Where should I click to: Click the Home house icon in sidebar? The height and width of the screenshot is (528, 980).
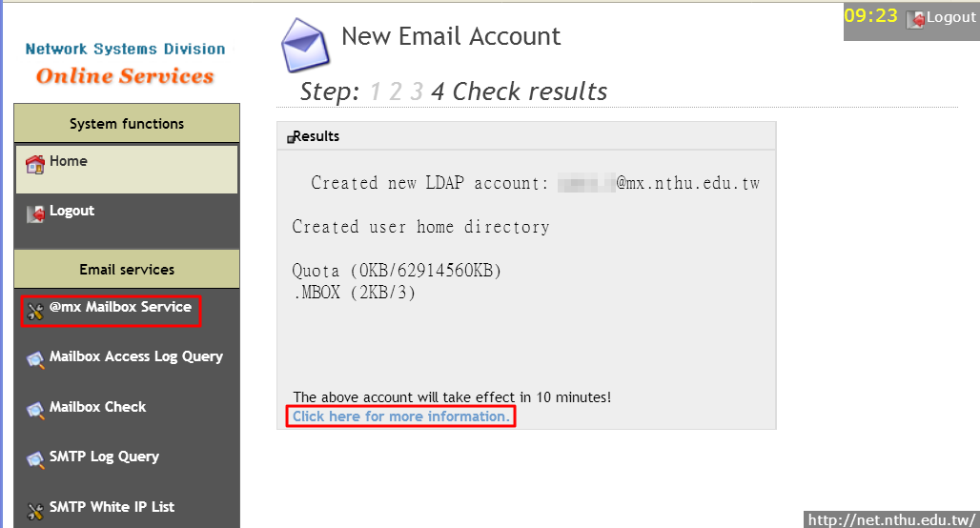35,164
